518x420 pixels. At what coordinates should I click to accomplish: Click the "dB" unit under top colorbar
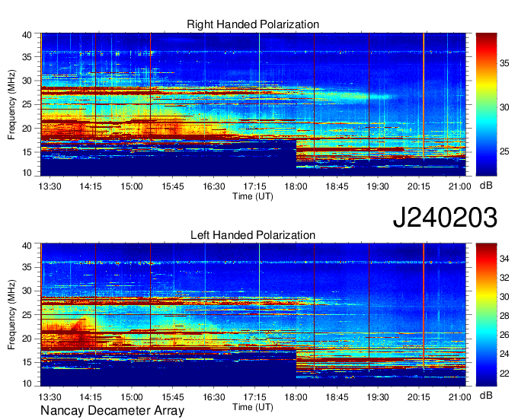(486, 186)
